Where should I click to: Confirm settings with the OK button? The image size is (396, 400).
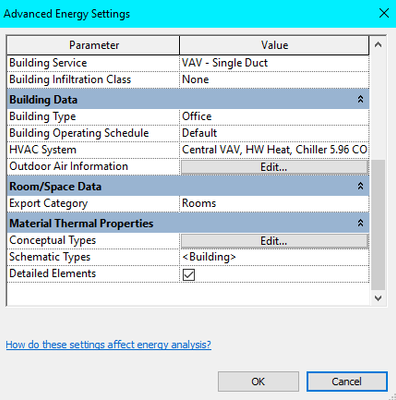pos(258,381)
